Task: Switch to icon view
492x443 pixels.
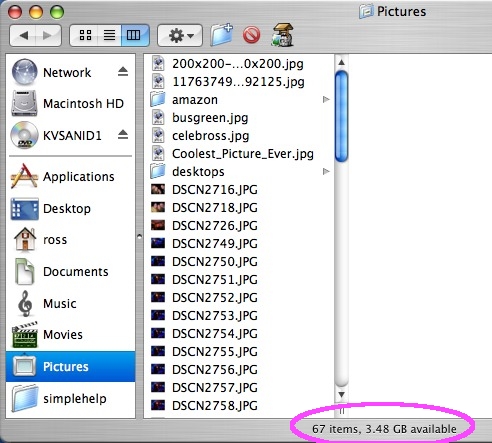Action: click(x=85, y=35)
